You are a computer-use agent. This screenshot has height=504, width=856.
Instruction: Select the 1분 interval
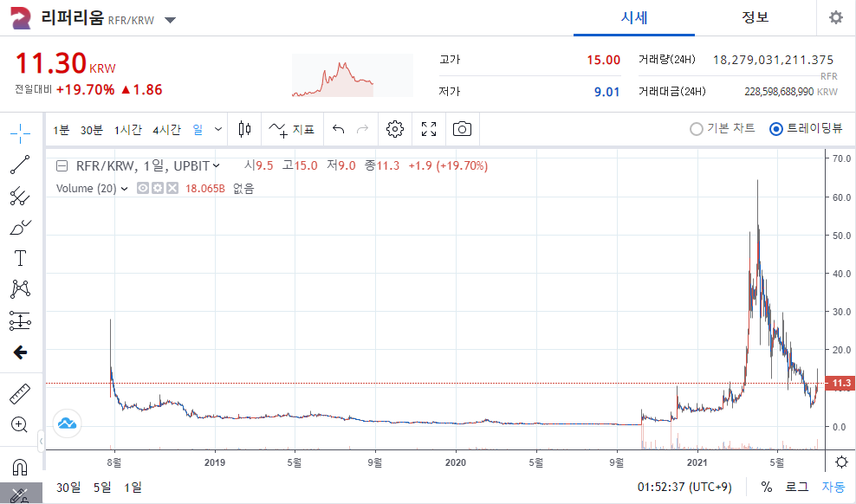[62, 130]
